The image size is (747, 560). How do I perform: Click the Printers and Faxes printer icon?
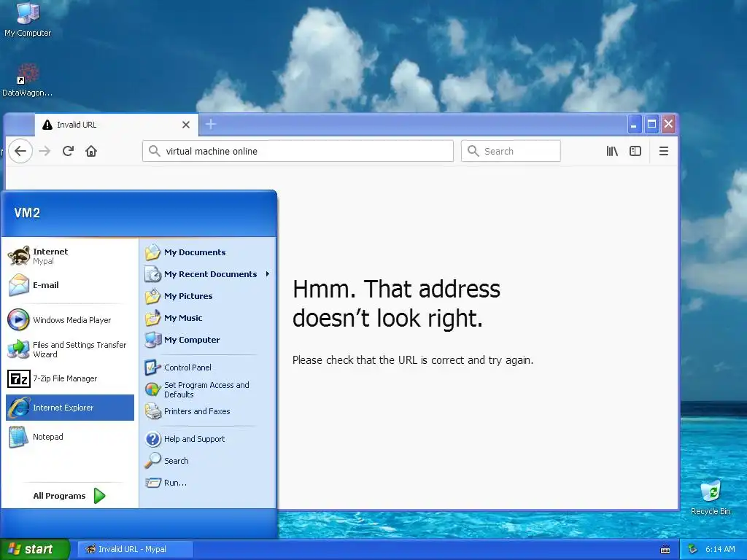pyautogui.click(x=153, y=411)
